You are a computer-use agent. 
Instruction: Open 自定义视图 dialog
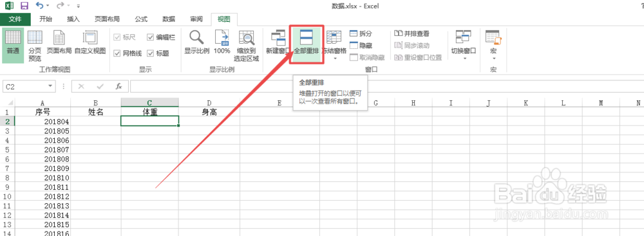90,42
